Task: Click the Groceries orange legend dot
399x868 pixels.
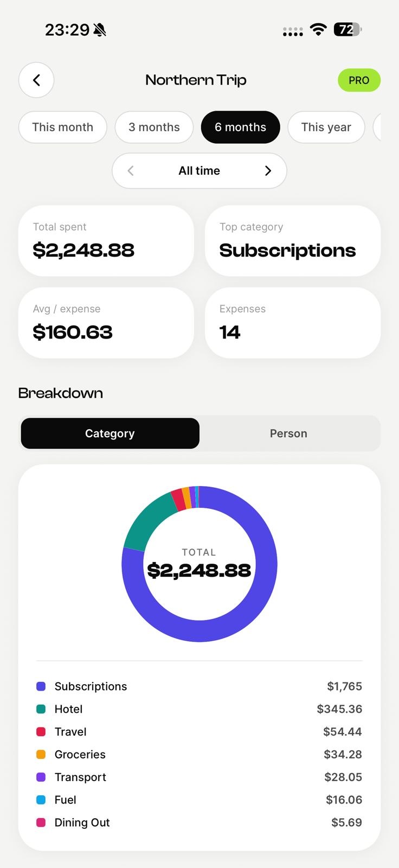Action: (x=41, y=755)
